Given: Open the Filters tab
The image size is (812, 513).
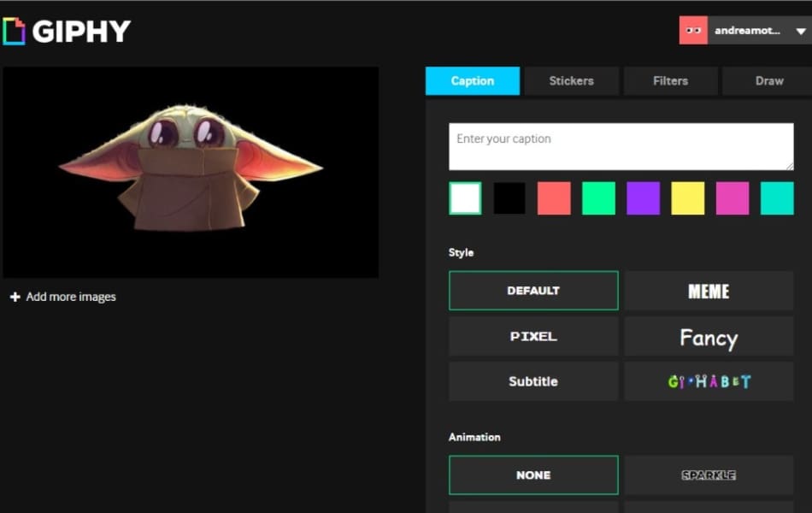Looking at the screenshot, I should coord(670,81).
